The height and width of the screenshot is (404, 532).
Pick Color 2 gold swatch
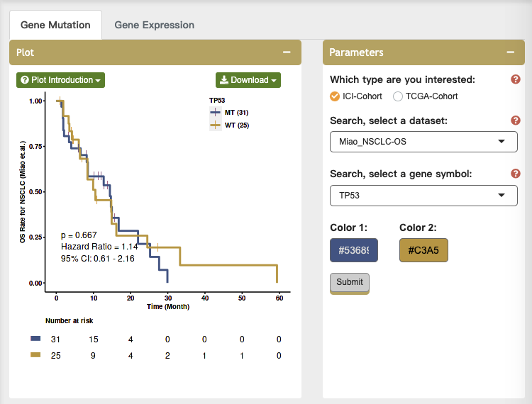pyautogui.click(x=423, y=250)
